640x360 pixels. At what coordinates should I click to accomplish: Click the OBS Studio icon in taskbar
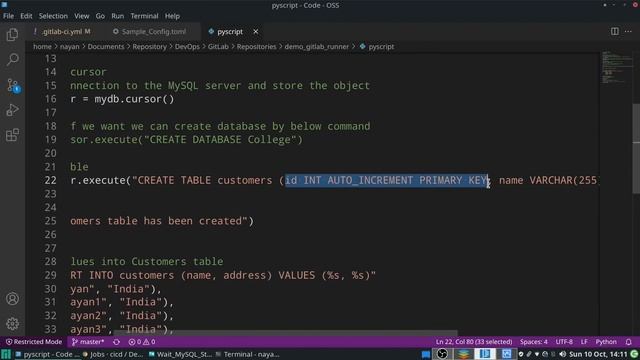442,354
